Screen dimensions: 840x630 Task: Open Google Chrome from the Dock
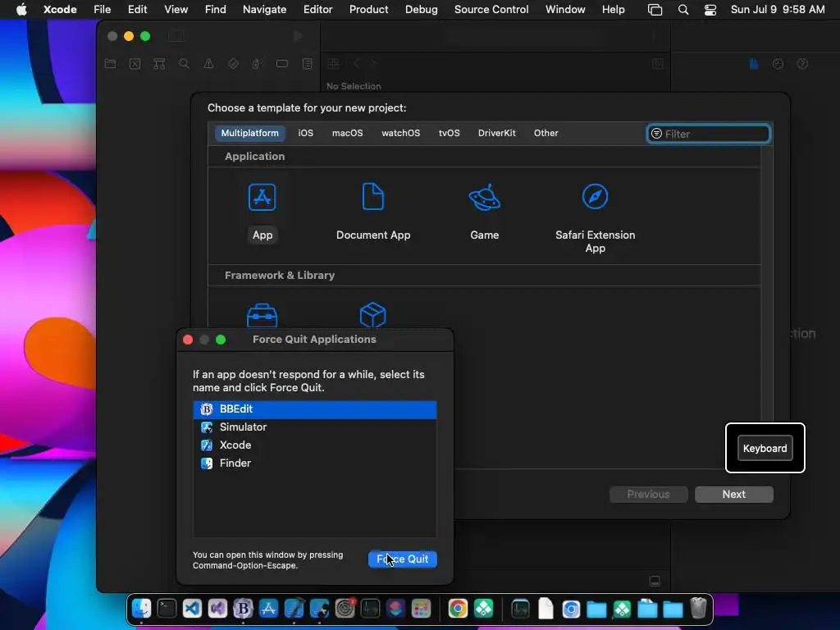[458, 609]
